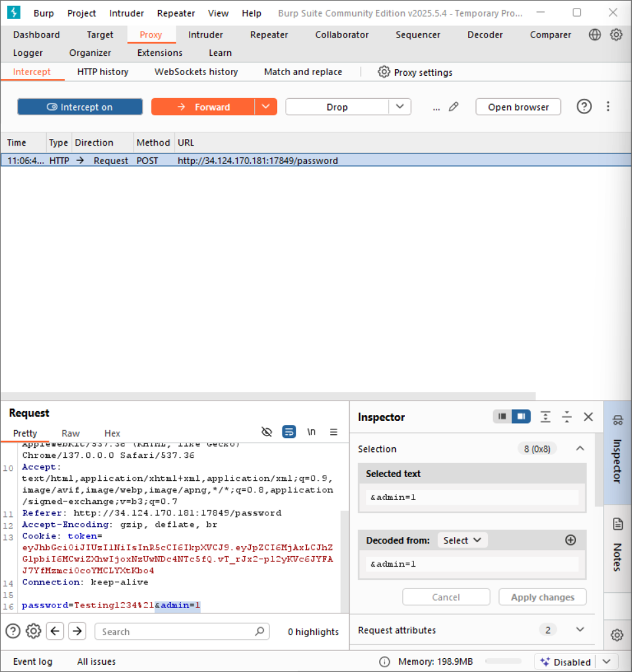Click the Inspector sidebar tab icon
Screen dimensions: 632x672
point(618,420)
